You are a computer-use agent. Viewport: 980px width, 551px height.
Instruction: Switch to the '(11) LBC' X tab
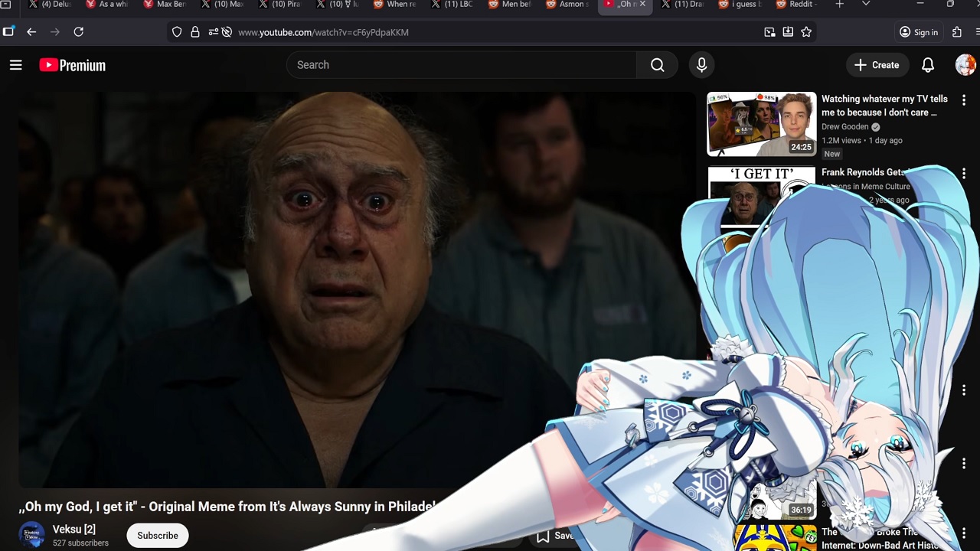click(451, 5)
